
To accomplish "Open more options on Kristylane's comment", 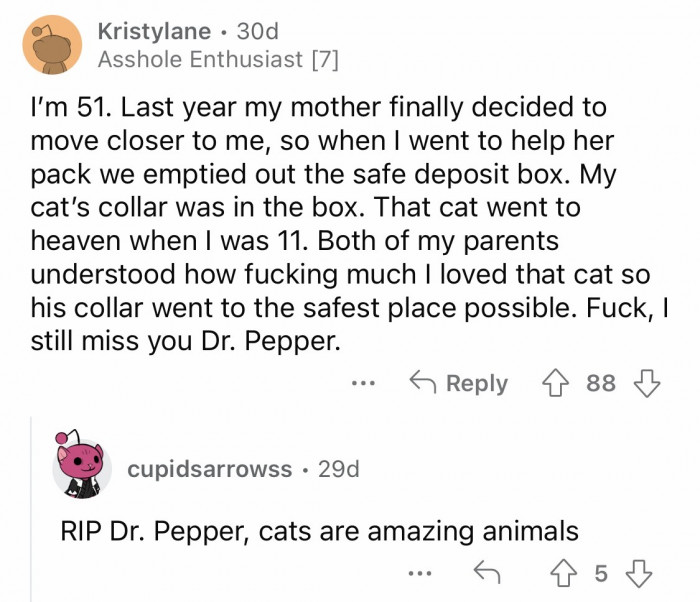I will (x=364, y=383).
